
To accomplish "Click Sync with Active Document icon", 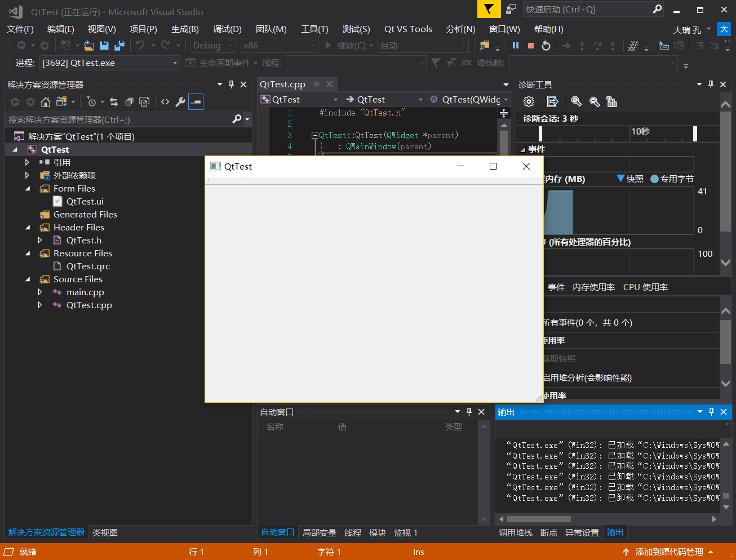I will click(114, 101).
